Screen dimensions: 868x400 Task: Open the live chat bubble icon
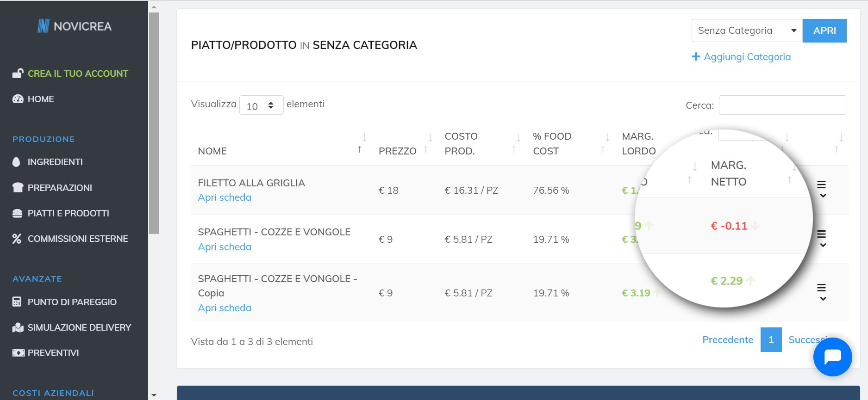(x=832, y=357)
